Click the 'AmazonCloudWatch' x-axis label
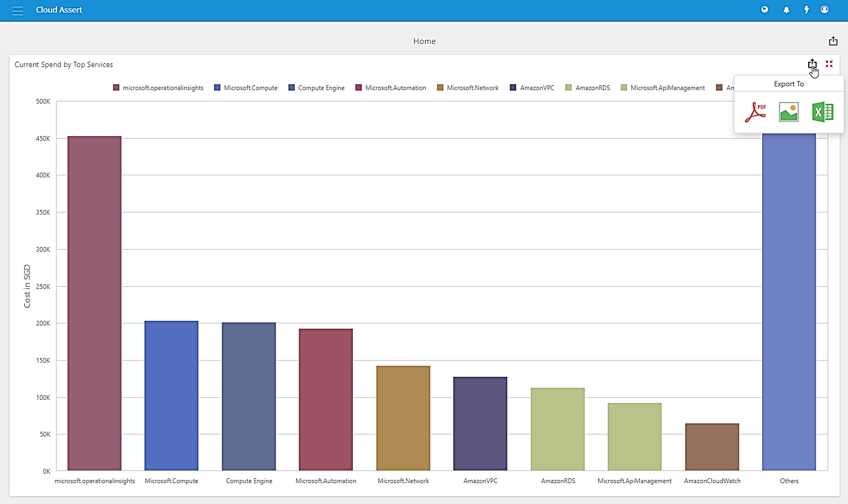The height and width of the screenshot is (504, 848). click(x=712, y=481)
